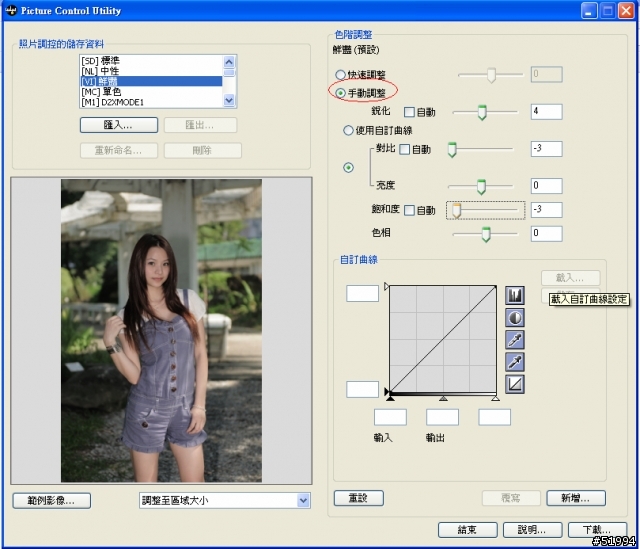
Task: Click the 飽和度 slider thumb
Action: (x=456, y=211)
